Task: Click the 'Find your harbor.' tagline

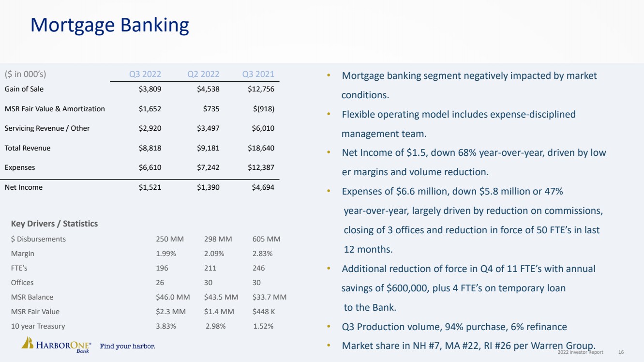Action: [x=127, y=346]
